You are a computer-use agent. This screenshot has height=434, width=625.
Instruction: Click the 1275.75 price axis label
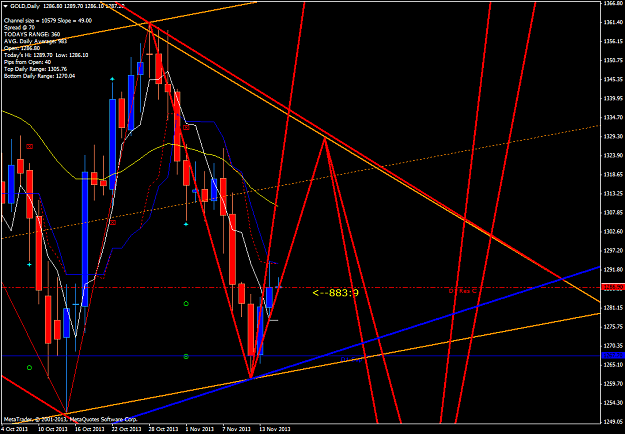tap(613, 327)
